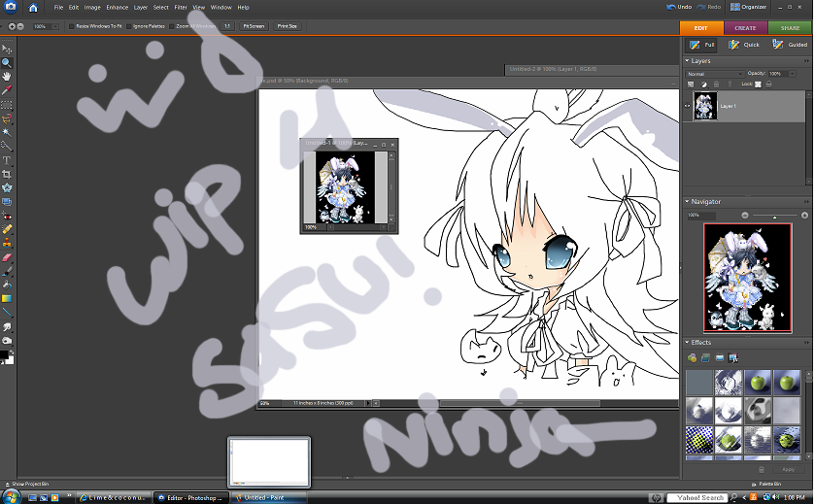Select the Rectangular Marquee tool
Screen dimensions: 815x504
click(7, 105)
